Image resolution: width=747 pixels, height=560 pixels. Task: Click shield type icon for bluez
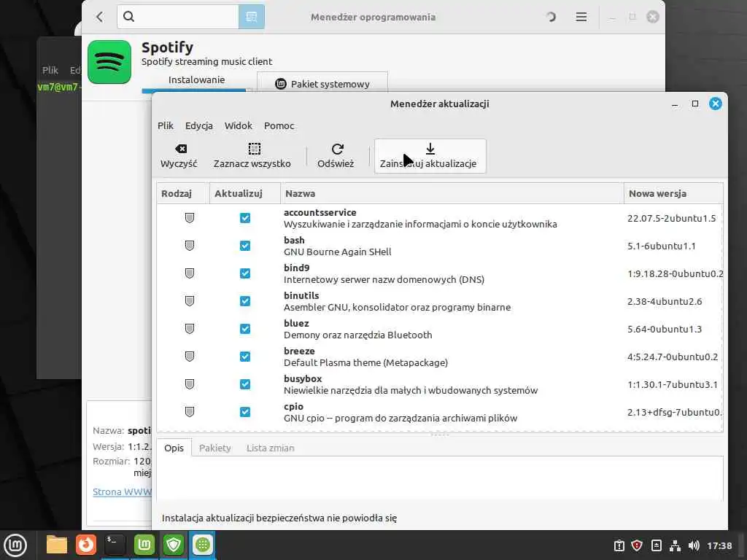pos(190,329)
